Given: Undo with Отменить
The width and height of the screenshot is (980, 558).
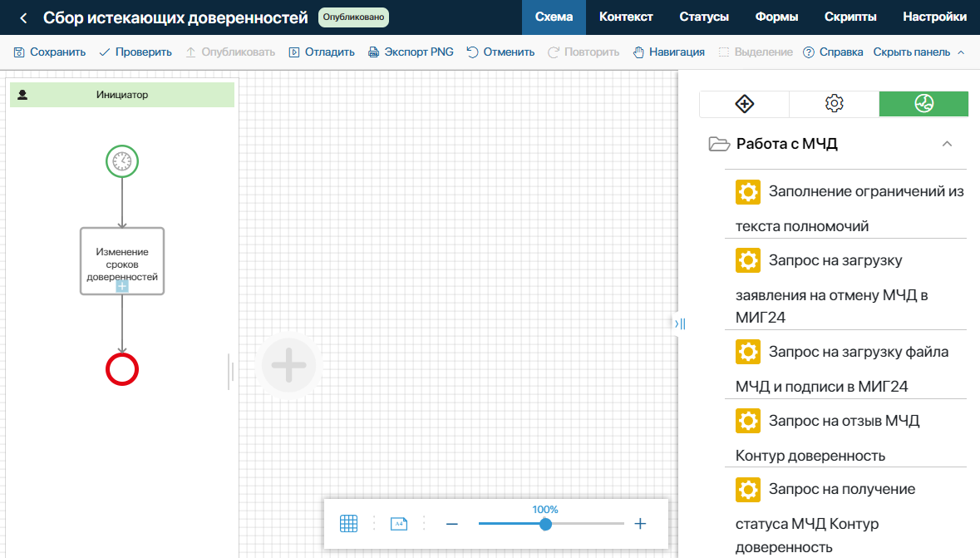Looking at the screenshot, I should [500, 52].
